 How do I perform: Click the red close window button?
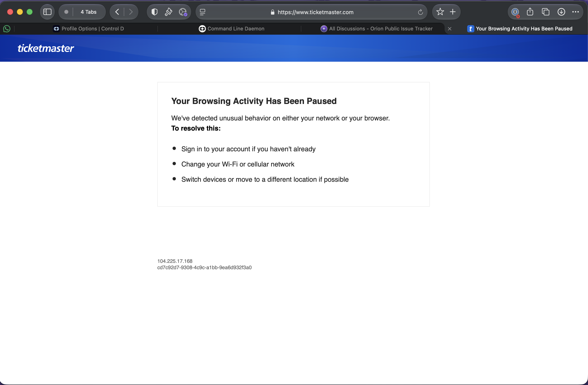click(10, 12)
